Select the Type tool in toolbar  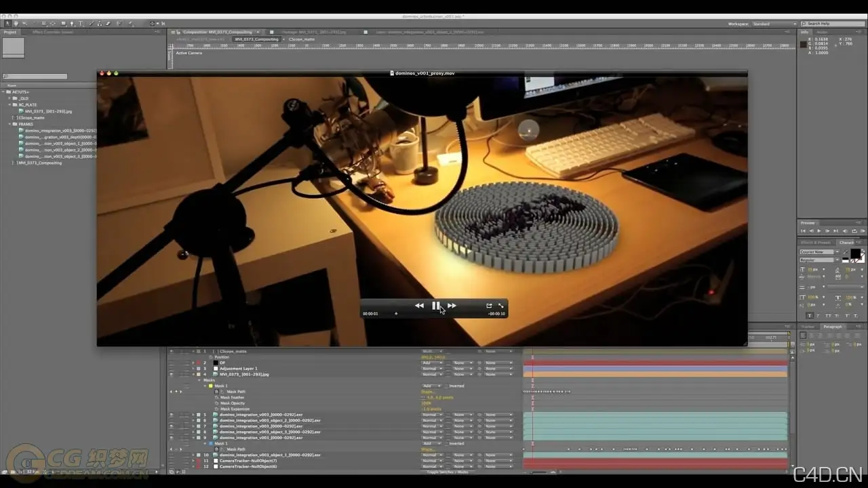(81, 24)
